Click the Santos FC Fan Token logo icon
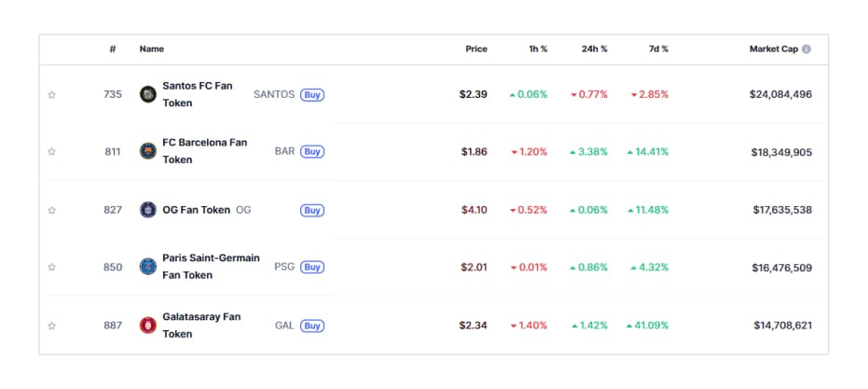868x389 pixels. point(147,94)
